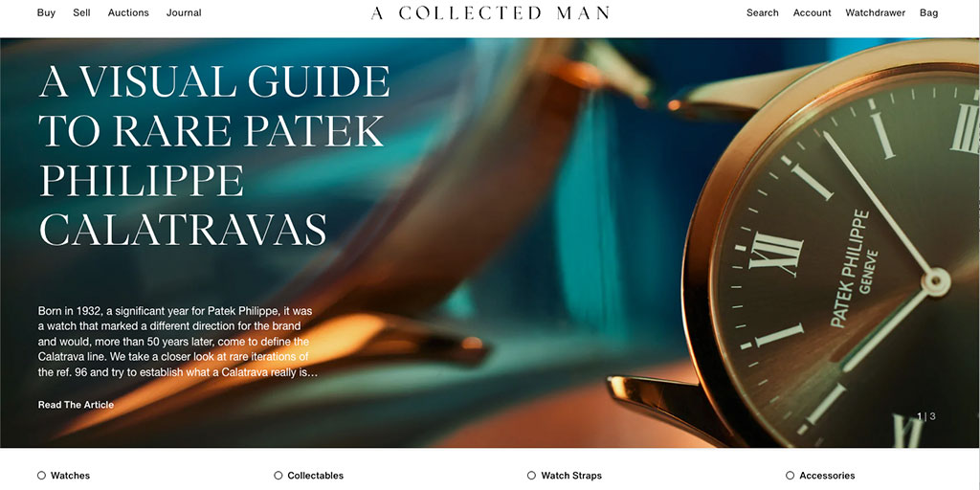Open the Watchdrawer

(875, 12)
